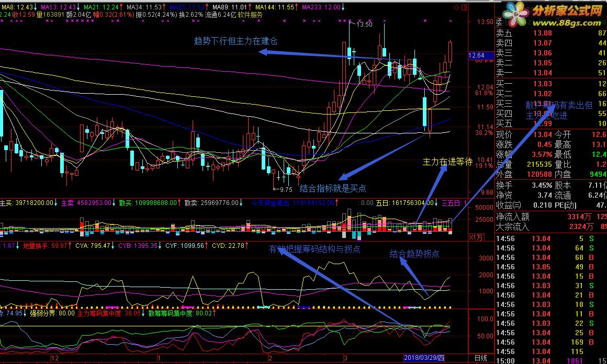Screen dimensions: 607x364
Task: Click the 61.8% Fibonacci level label
Action: click(x=484, y=93)
